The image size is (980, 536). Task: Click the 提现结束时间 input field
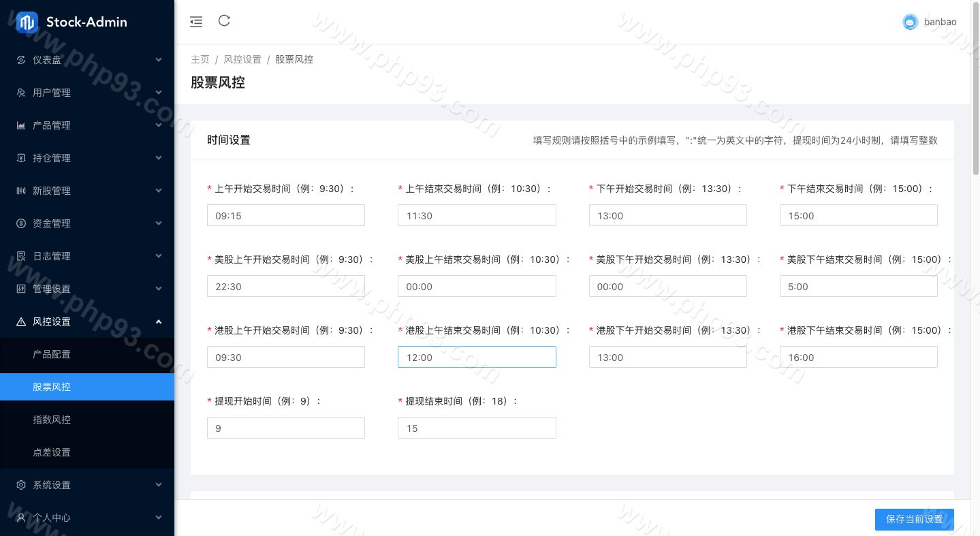477,428
